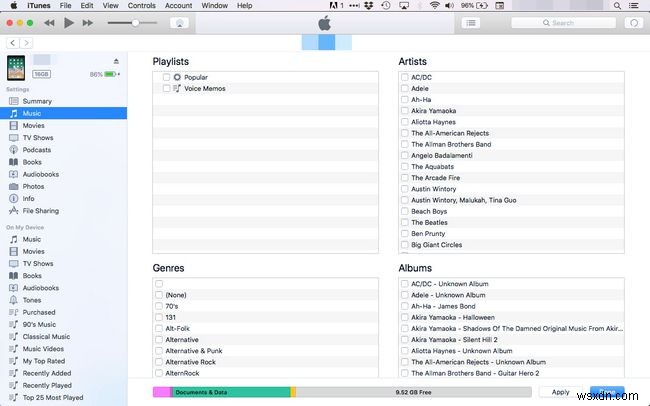
Task: Check the Popular playlist checkbox
Action: pyautogui.click(x=166, y=77)
